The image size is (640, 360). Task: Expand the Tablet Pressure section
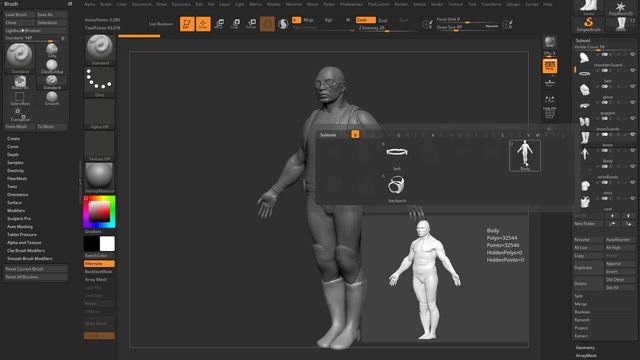point(22,235)
